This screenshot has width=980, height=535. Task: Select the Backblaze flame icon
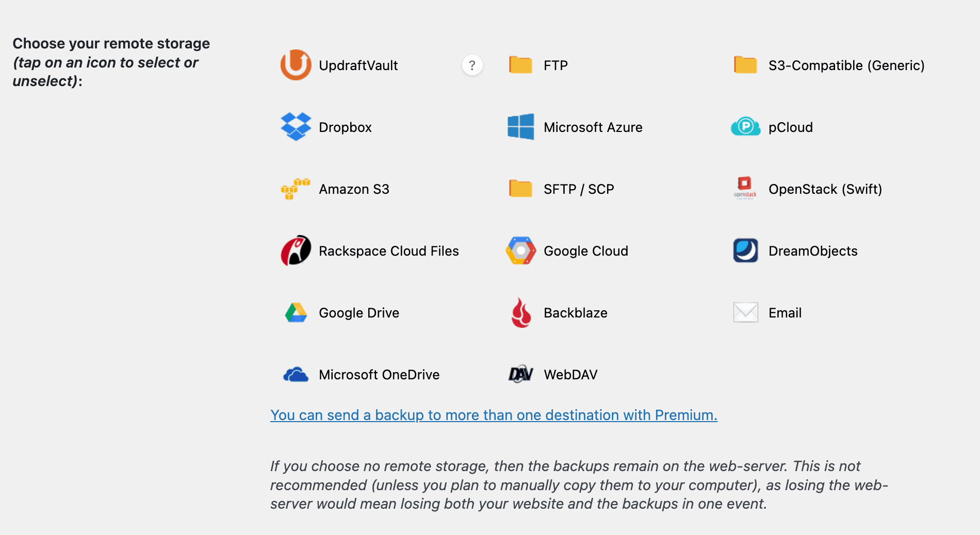click(521, 312)
